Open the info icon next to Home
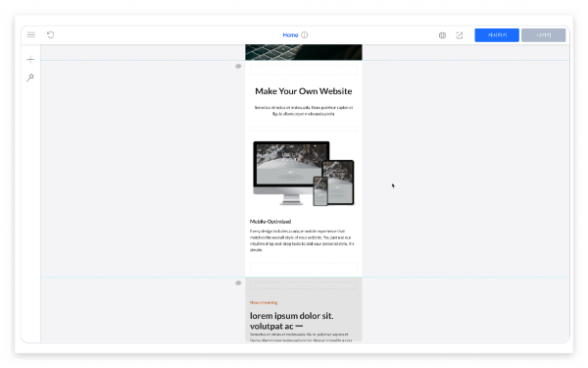 [305, 35]
